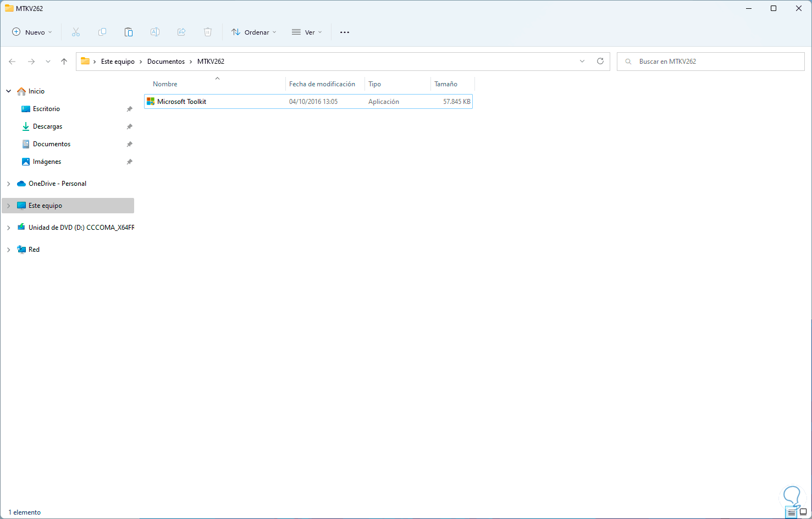Unpin Documentos using its pin icon
Screen dimensions: 812x519
[130, 144]
